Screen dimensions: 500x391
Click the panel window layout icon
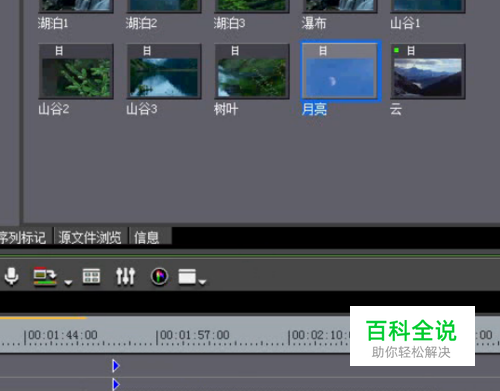pos(187,277)
